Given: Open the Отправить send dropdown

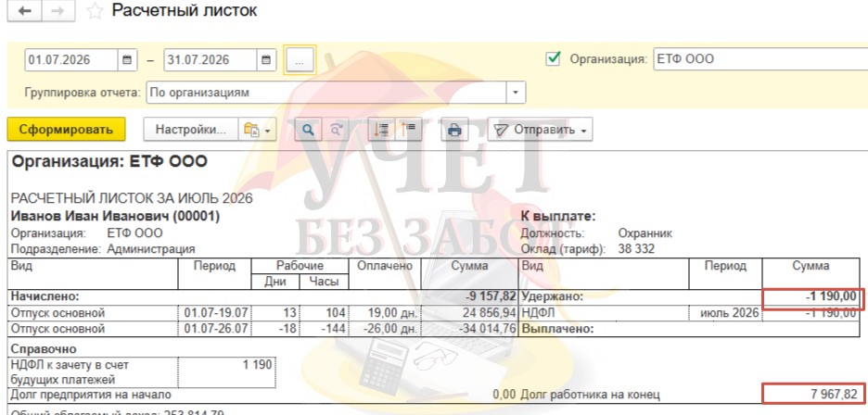Looking at the screenshot, I should tap(540, 130).
